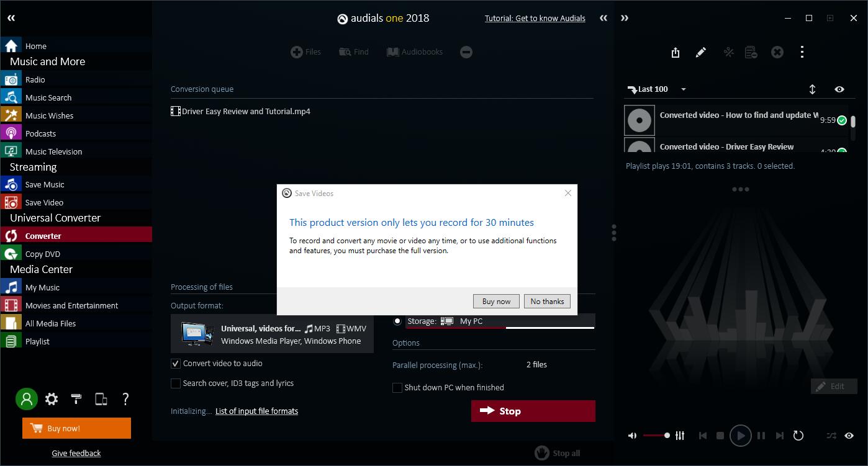Open settings gear icon in sidebar
This screenshot has height=466, width=868.
(52, 399)
